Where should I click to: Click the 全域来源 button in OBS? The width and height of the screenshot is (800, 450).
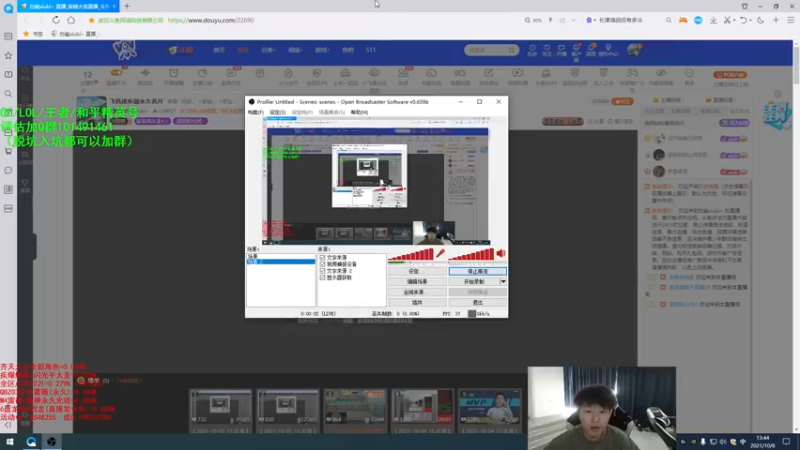pyautogui.click(x=417, y=292)
